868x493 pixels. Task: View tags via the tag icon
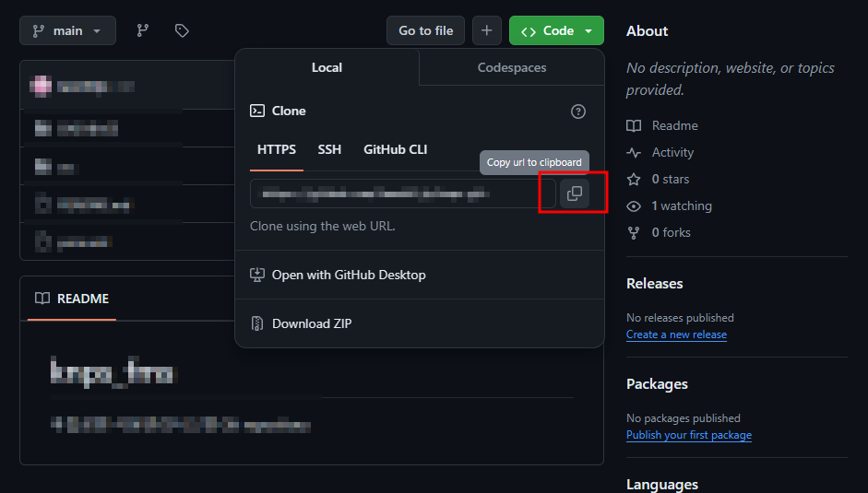182,30
